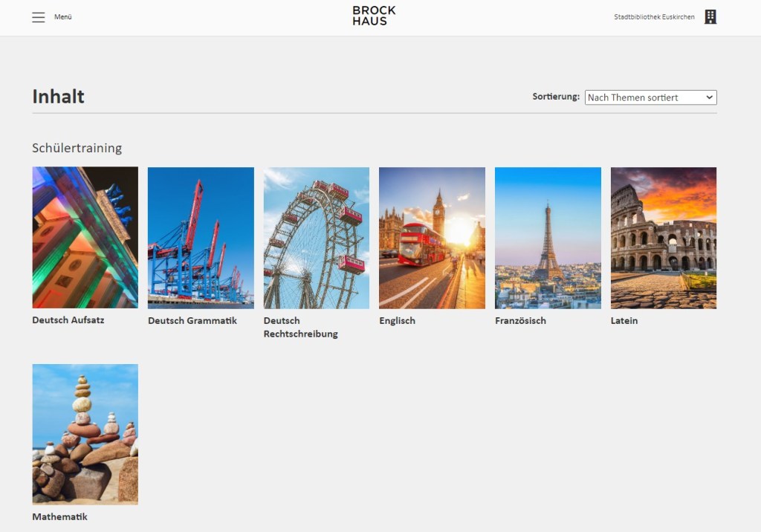Open the hamburger menu icon
Screen dimensions: 761x532
(x=39, y=17)
